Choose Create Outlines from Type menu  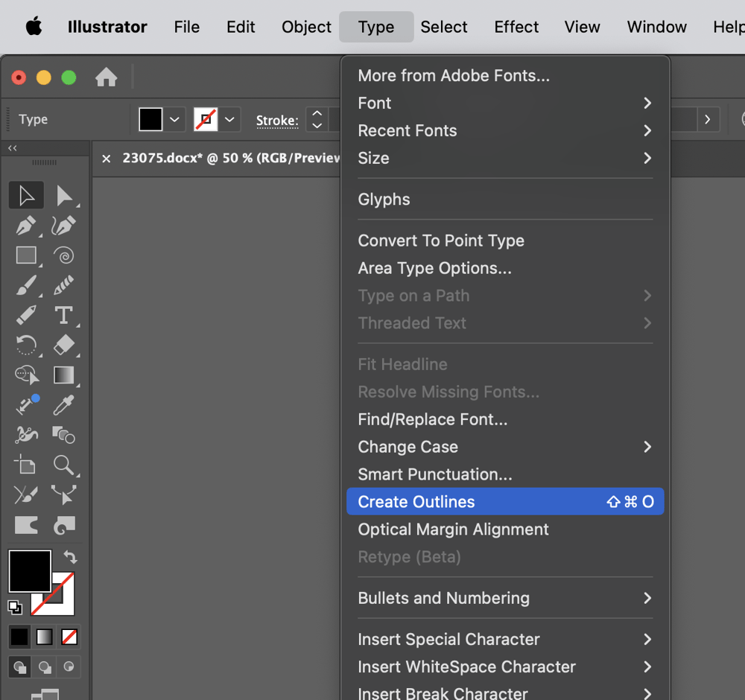(505, 501)
